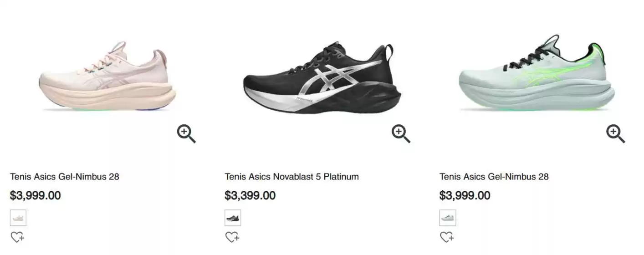Click title of the mint green Gel-Nimbus 28
644x255 pixels.
(494, 177)
